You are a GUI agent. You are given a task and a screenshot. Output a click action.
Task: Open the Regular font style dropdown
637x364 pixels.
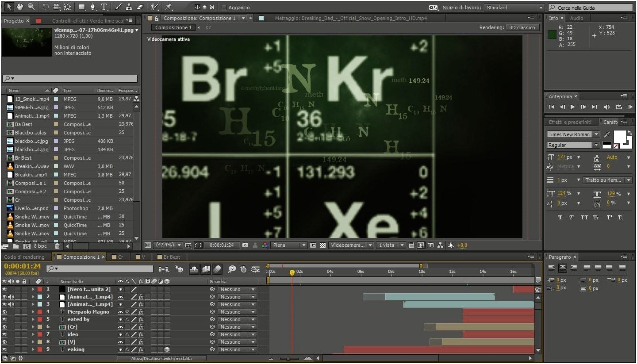pos(573,145)
